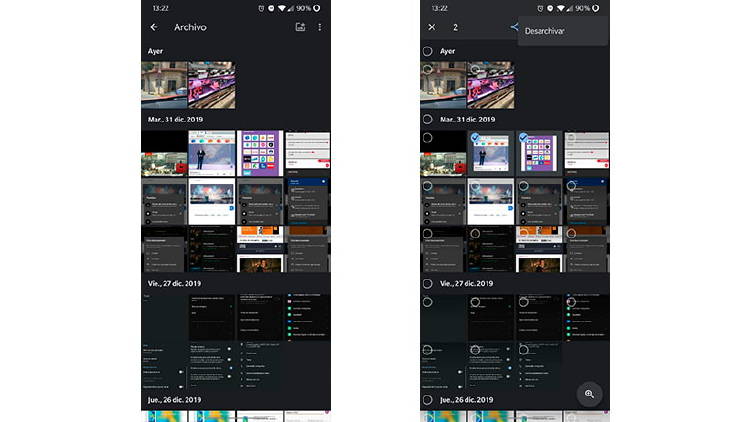
Task: Tap the share icon in selection toolbar
Action: [x=515, y=27]
